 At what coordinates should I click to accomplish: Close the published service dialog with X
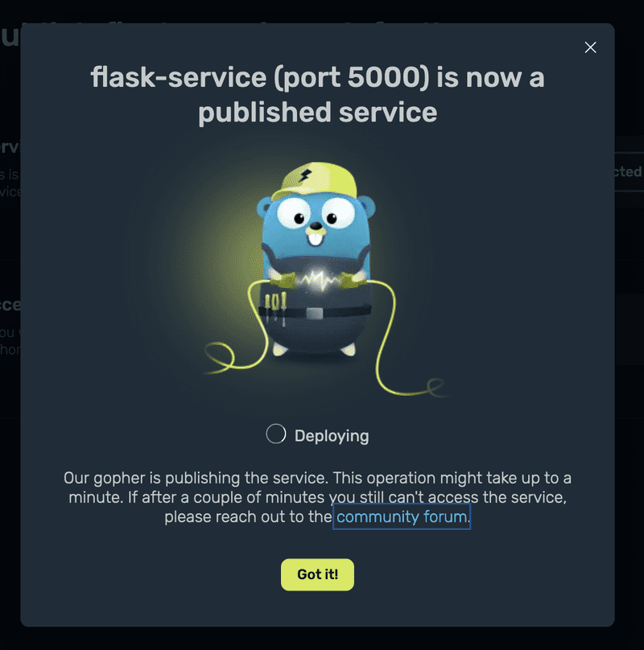point(590,47)
